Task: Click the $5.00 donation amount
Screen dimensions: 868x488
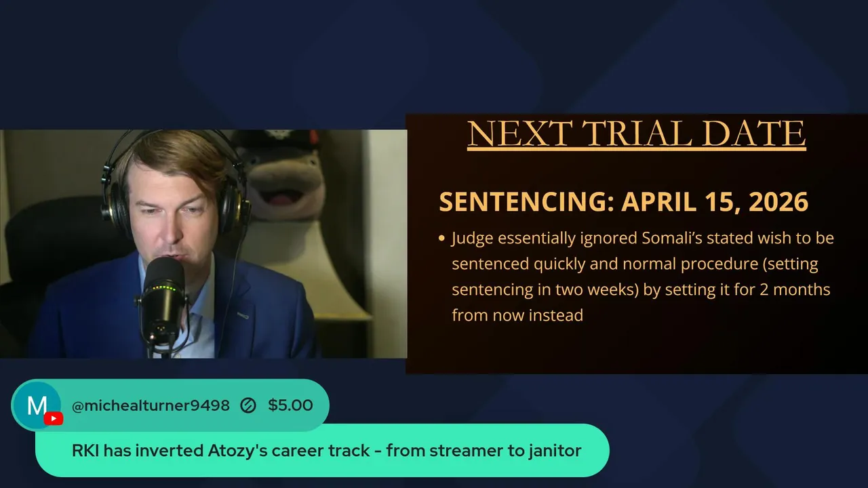Action: (290, 405)
